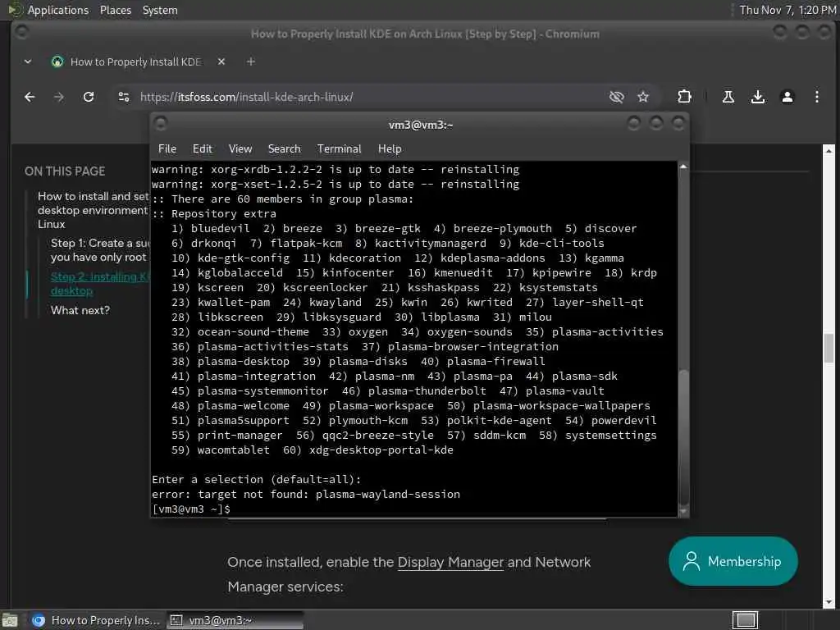
Task: Click the terminal scrollbar thumb
Action: point(683,436)
